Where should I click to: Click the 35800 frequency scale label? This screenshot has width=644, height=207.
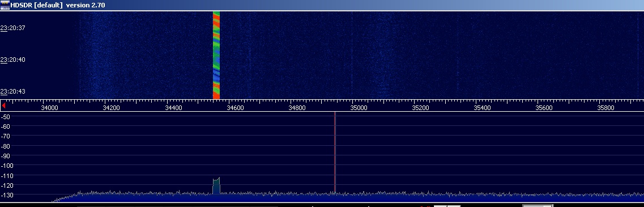tap(606, 108)
